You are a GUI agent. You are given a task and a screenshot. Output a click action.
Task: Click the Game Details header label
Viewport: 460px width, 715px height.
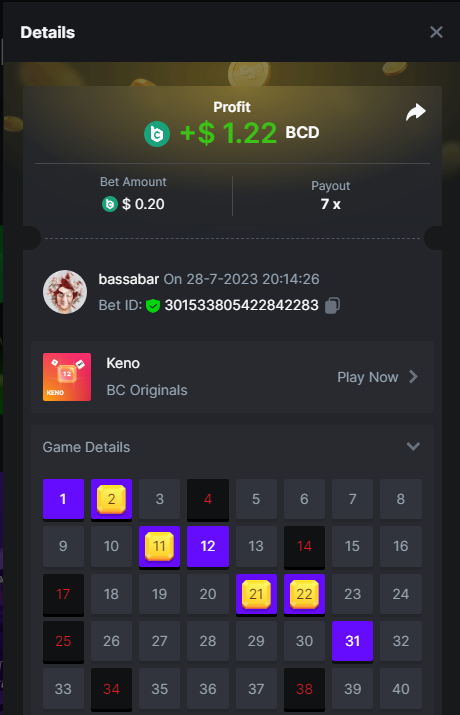click(x=86, y=447)
